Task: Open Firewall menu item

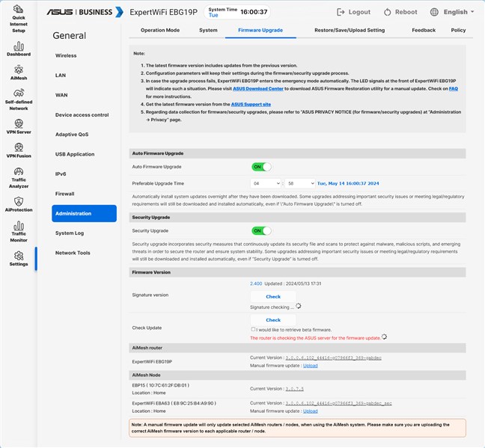Action: click(64, 194)
